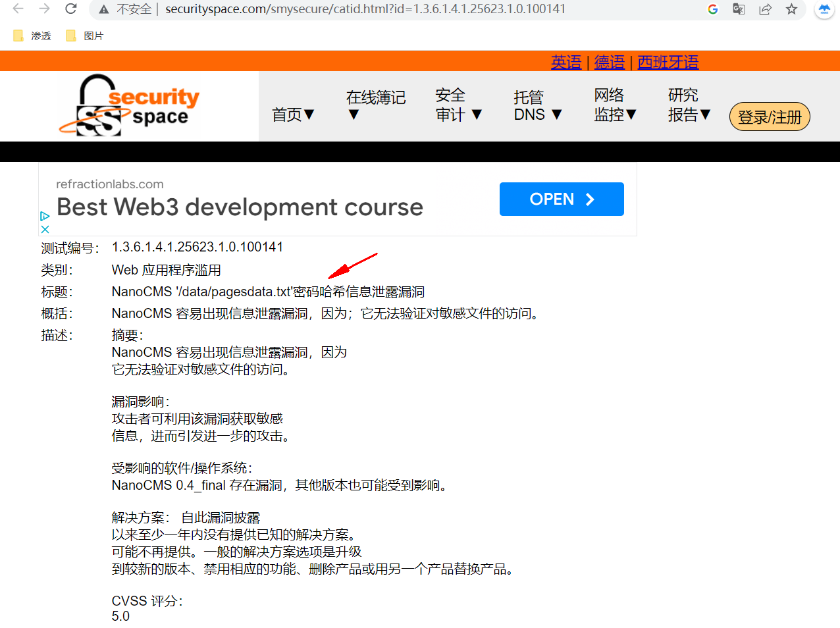The width and height of the screenshot is (840, 628).
Task: Click the not-secure warning triangle icon
Action: [x=104, y=9]
